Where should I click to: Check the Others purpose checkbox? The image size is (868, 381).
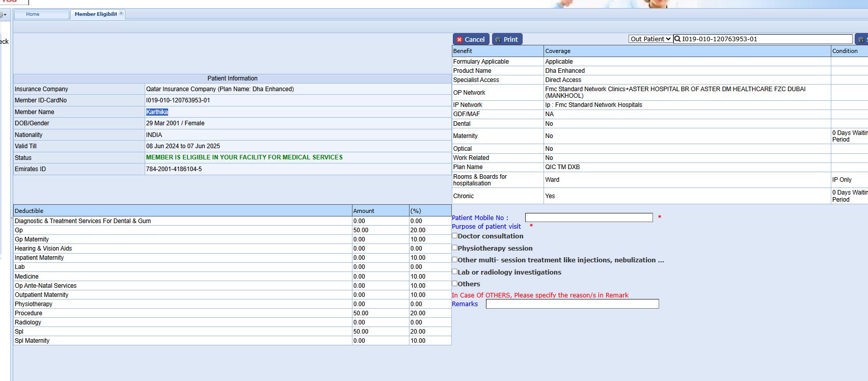pyautogui.click(x=455, y=284)
